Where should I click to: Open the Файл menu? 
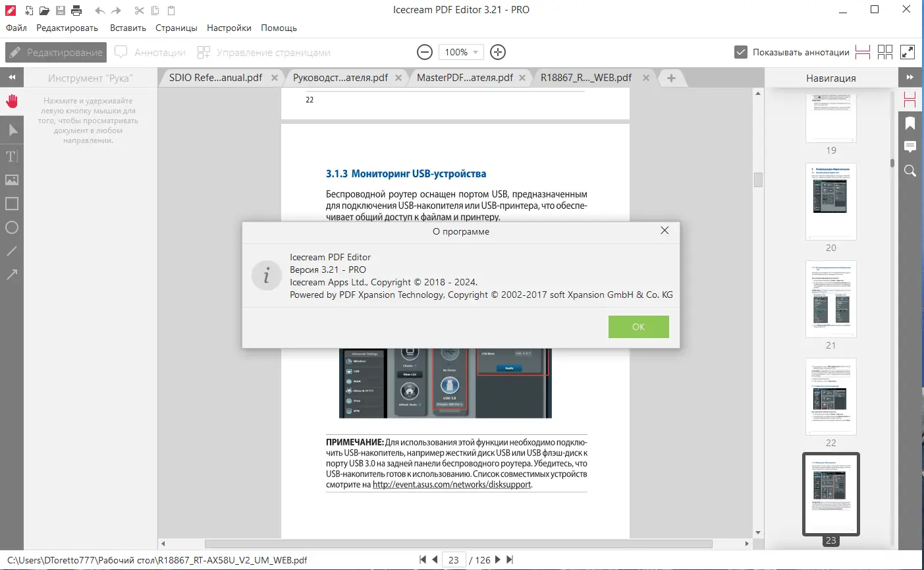pyautogui.click(x=16, y=28)
